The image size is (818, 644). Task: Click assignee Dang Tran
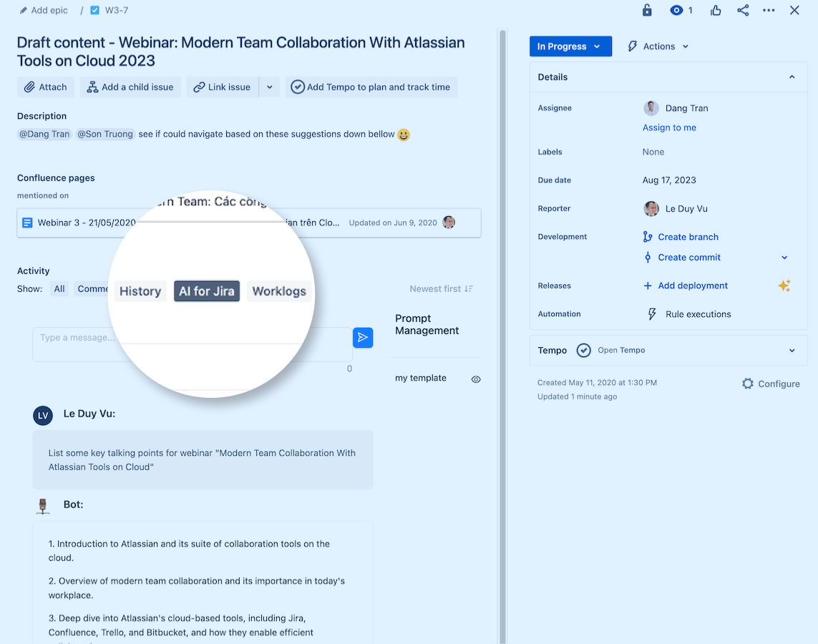(x=686, y=108)
